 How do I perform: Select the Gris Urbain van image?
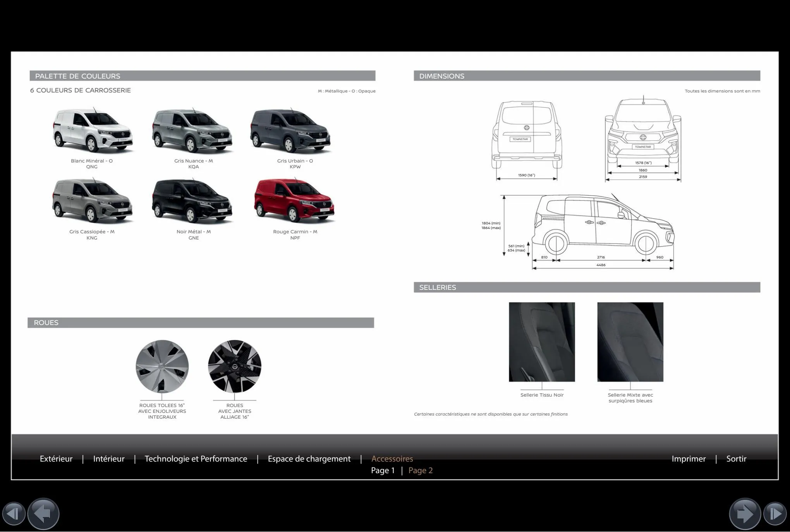(291, 130)
